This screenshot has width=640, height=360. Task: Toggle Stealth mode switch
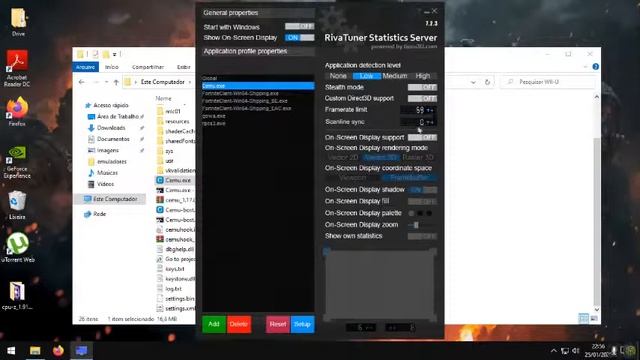coord(422,87)
